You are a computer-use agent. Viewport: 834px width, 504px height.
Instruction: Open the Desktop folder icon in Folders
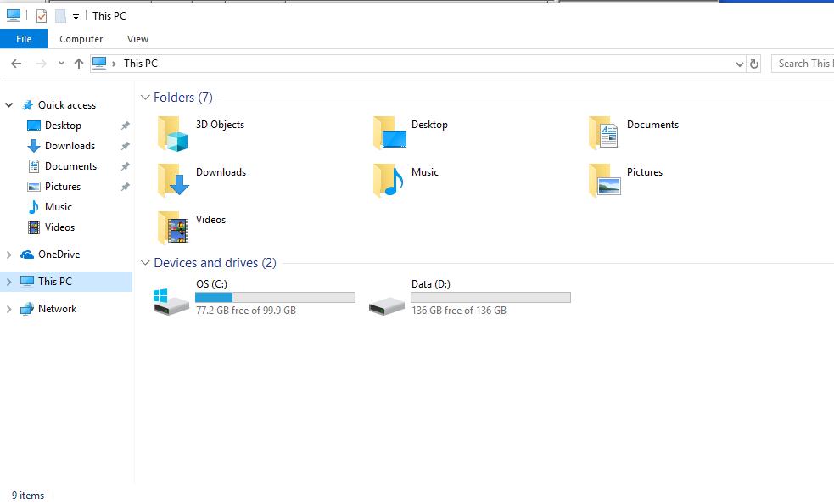click(x=389, y=132)
